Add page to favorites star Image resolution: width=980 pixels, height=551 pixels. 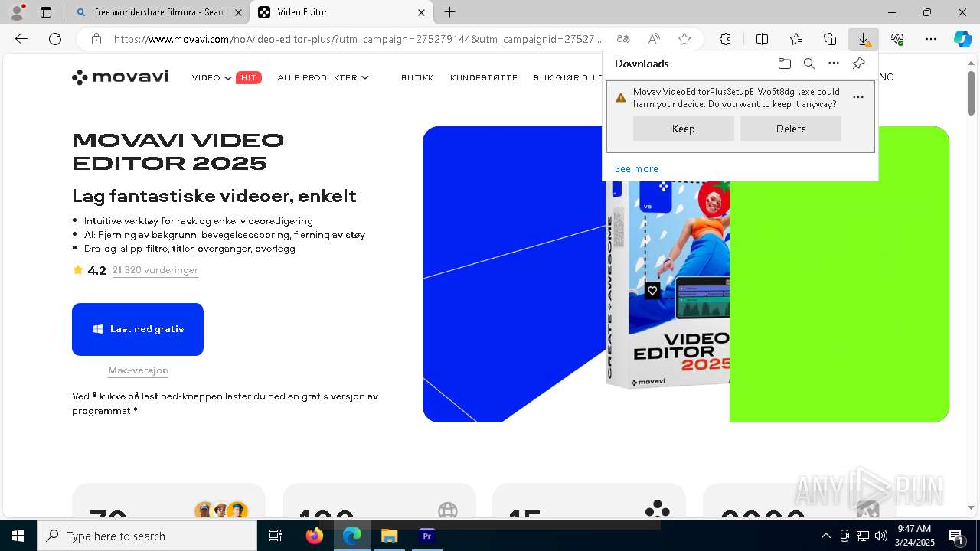[x=684, y=39]
